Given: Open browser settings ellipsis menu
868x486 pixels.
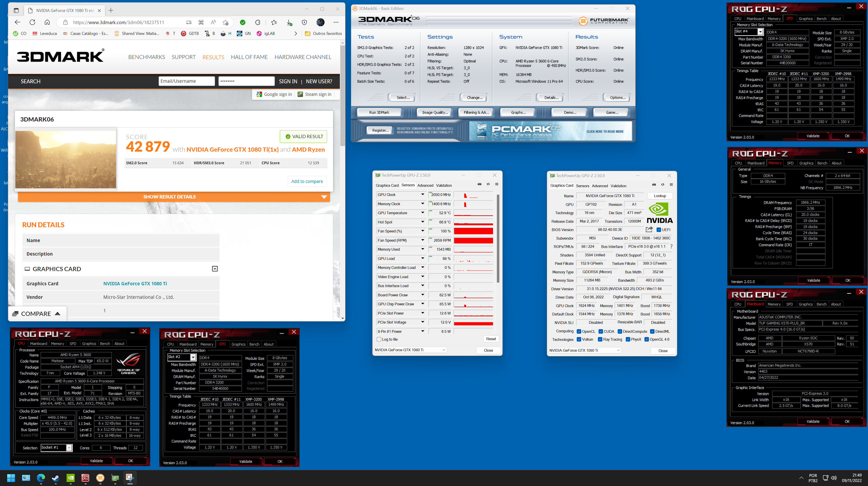Looking at the screenshot, I should point(336,22).
